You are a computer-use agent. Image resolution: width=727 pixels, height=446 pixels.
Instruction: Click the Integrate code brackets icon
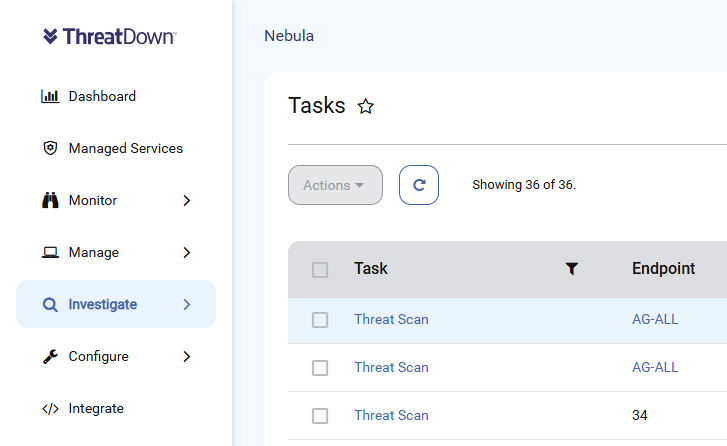coord(50,408)
